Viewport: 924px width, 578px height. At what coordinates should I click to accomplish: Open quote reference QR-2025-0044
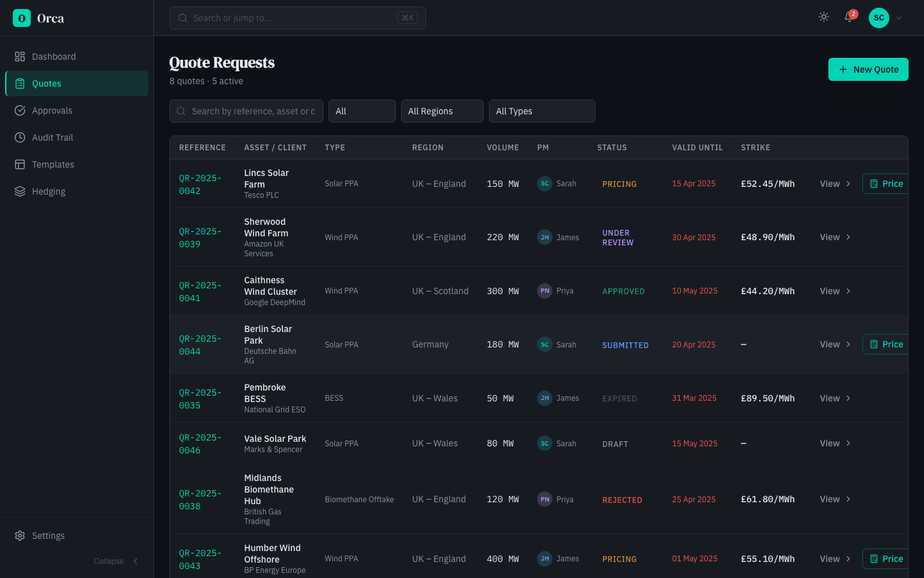click(x=200, y=345)
